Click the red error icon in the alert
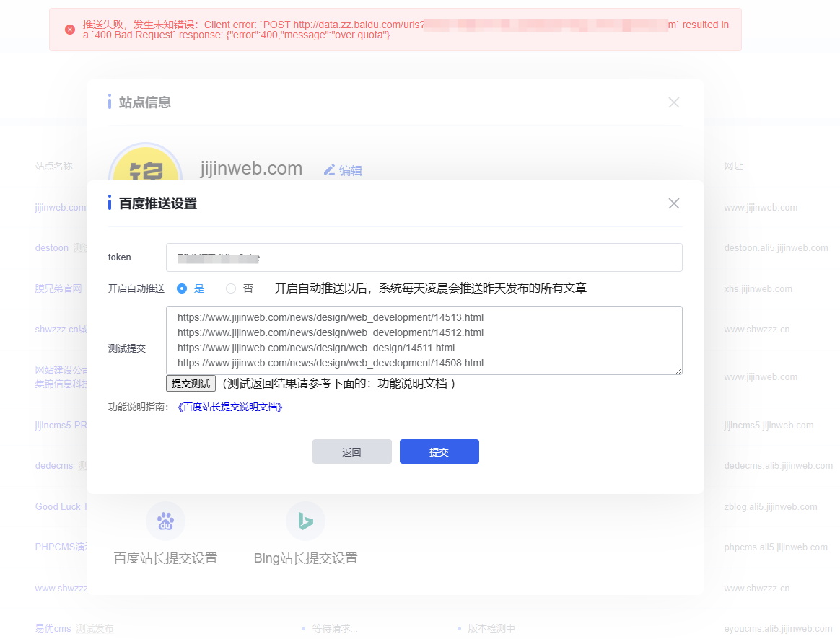 click(70, 30)
